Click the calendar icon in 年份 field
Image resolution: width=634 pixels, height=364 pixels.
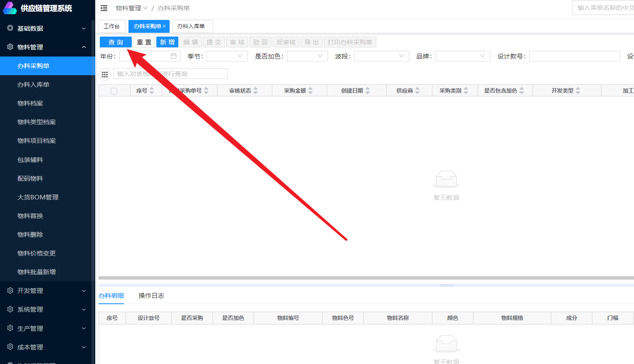173,56
